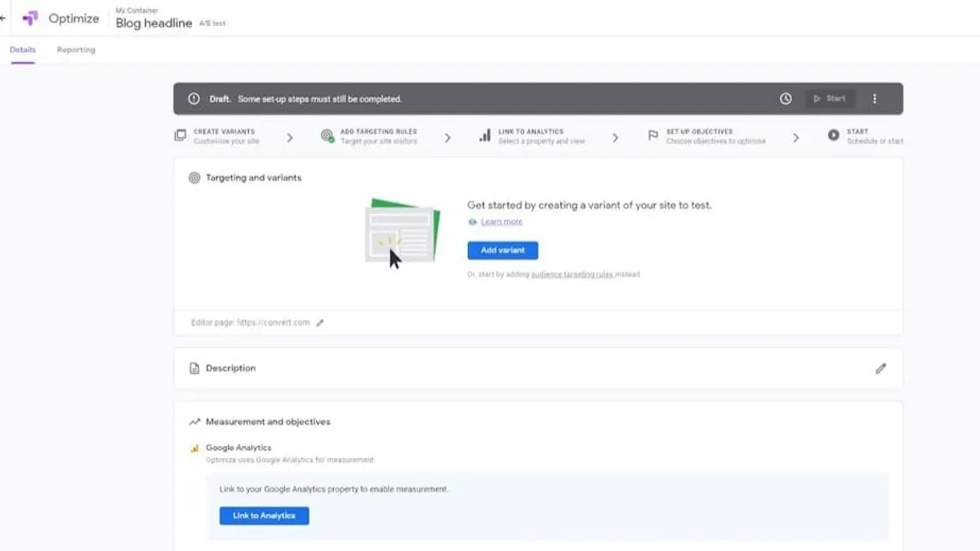Image resolution: width=980 pixels, height=551 pixels.
Task: Click the Create Variants step icon
Action: 180,136
